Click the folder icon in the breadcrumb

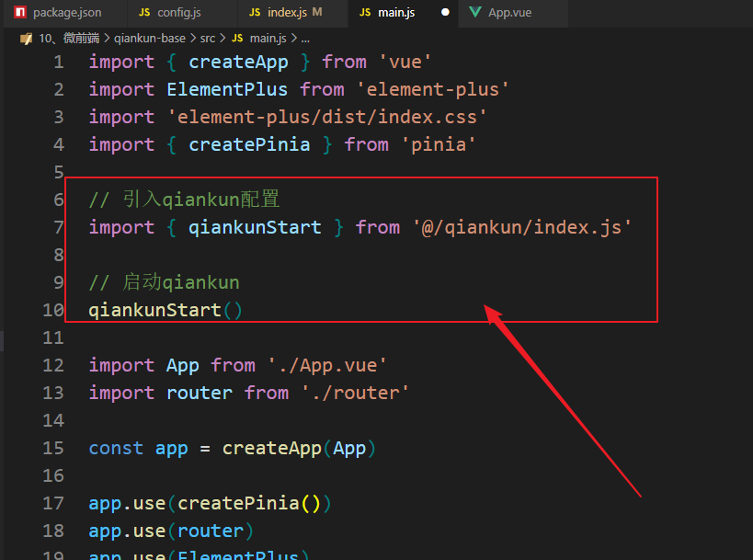pos(25,39)
